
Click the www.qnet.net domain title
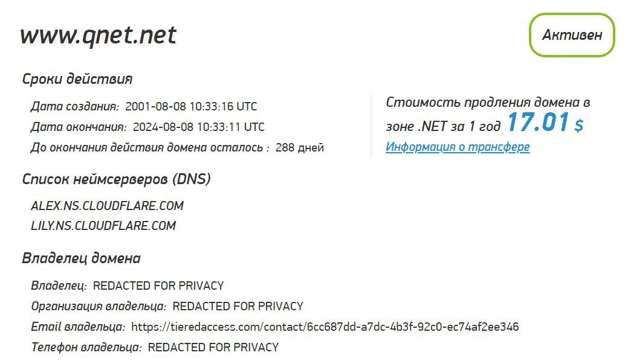click(x=99, y=36)
